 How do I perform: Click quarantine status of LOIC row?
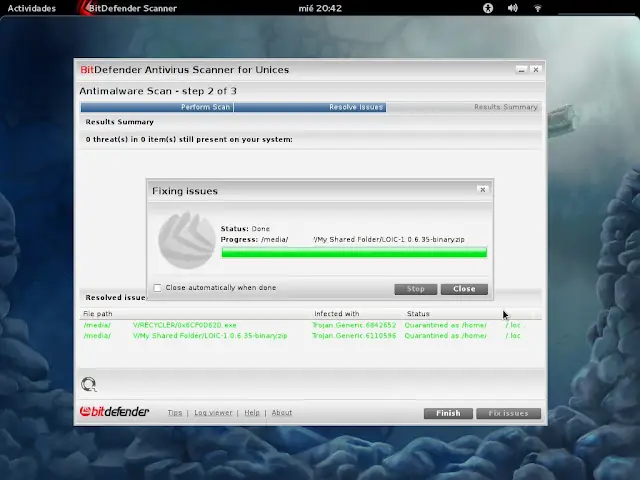[x=462, y=336]
